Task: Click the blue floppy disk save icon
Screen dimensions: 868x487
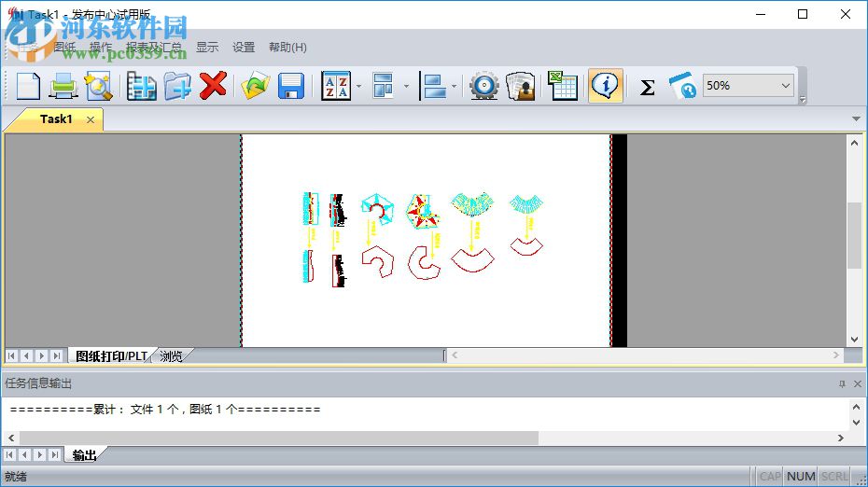Action: click(x=290, y=87)
